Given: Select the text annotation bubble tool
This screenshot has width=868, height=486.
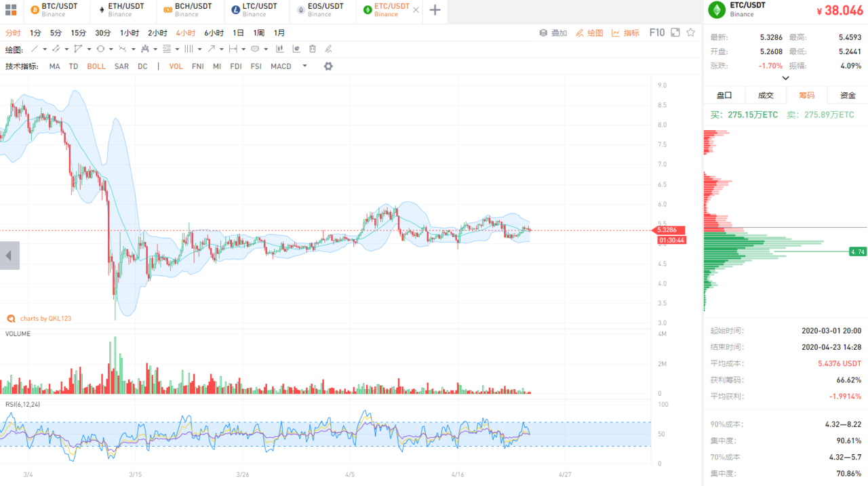Looking at the screenshot, I should tap(255, 49).
